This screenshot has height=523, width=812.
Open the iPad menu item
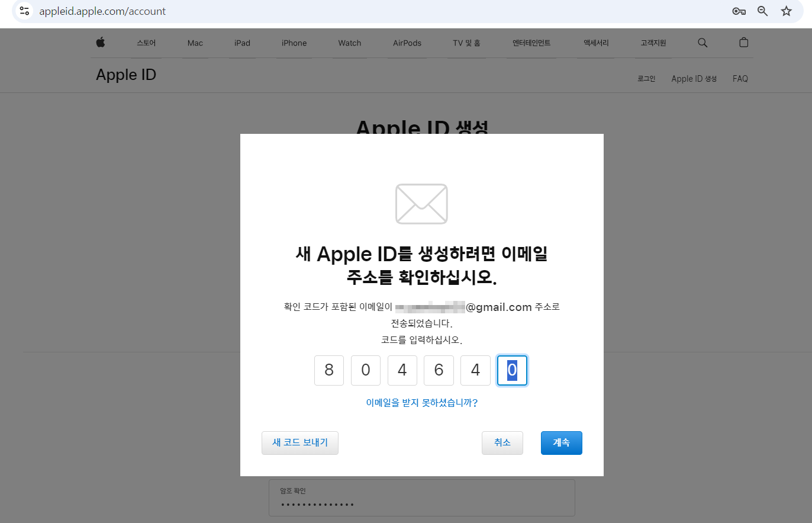click(242, 43)
